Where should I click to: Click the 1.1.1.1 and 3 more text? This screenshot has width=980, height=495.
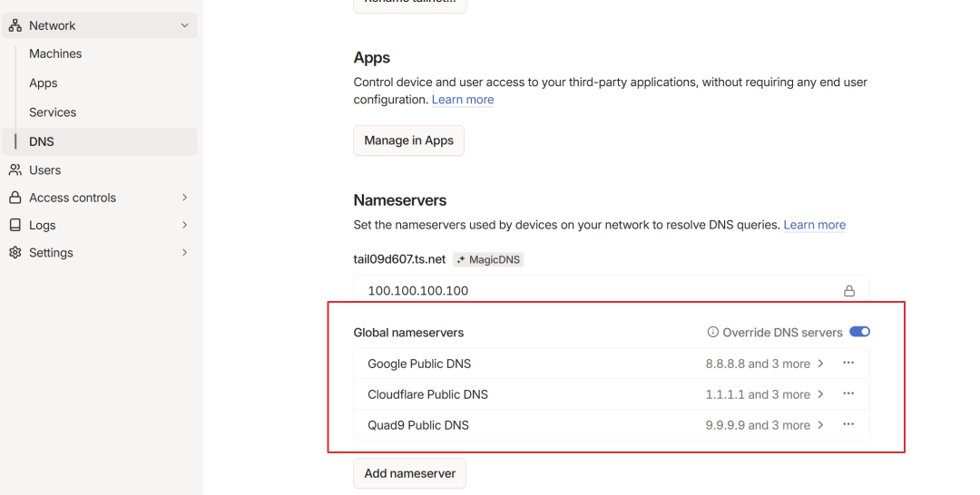(758, 393)
